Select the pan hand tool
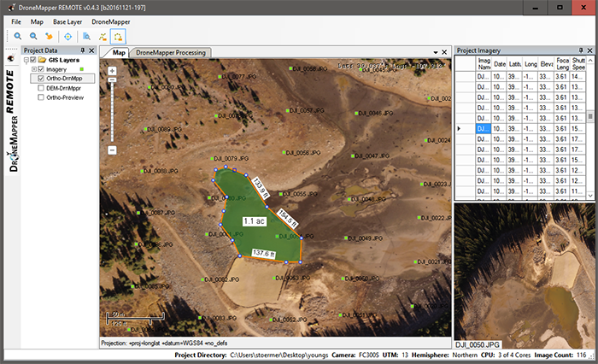This screenshot has width=598, height=364. [49, 37]
